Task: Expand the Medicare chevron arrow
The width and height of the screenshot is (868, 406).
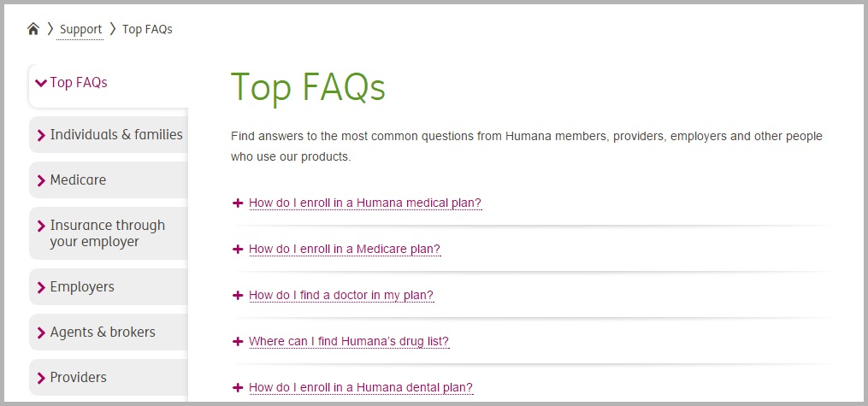Action: (x=41, y=181)
